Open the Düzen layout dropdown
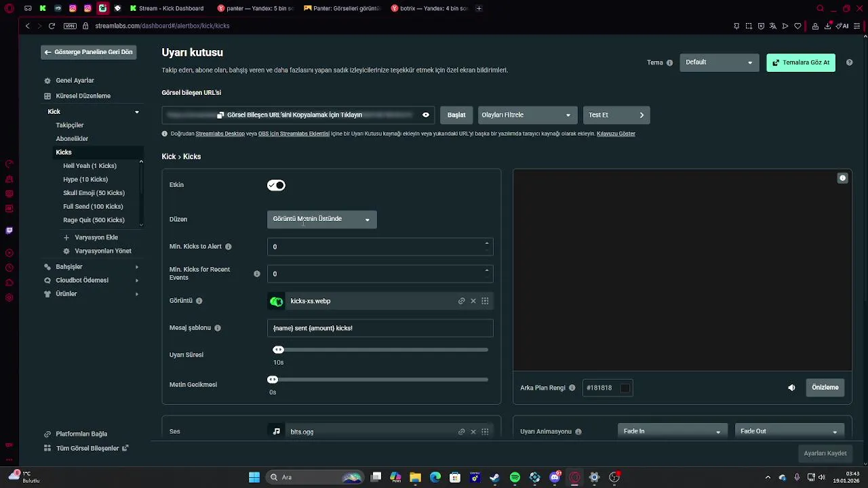Image resolution: width=868 pixels, height=488 pixels. pos(322,219)
